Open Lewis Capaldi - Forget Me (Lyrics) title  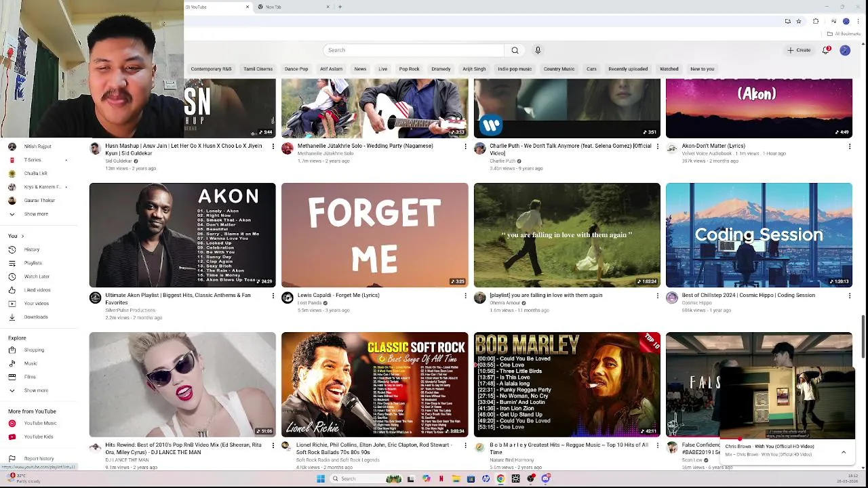[338, 296]
